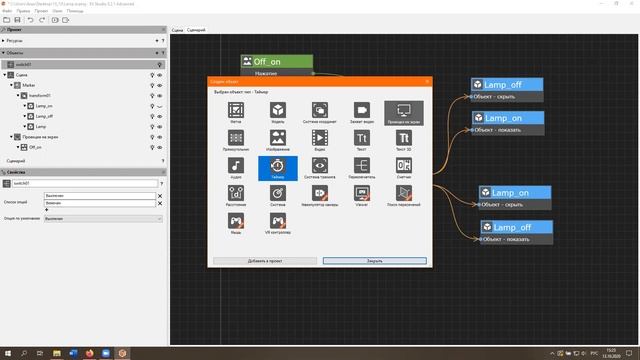Screen dimensions: 640x360
Task: Select the highlighted Таймер stopwatch icon
Action: tap(278, 168)
